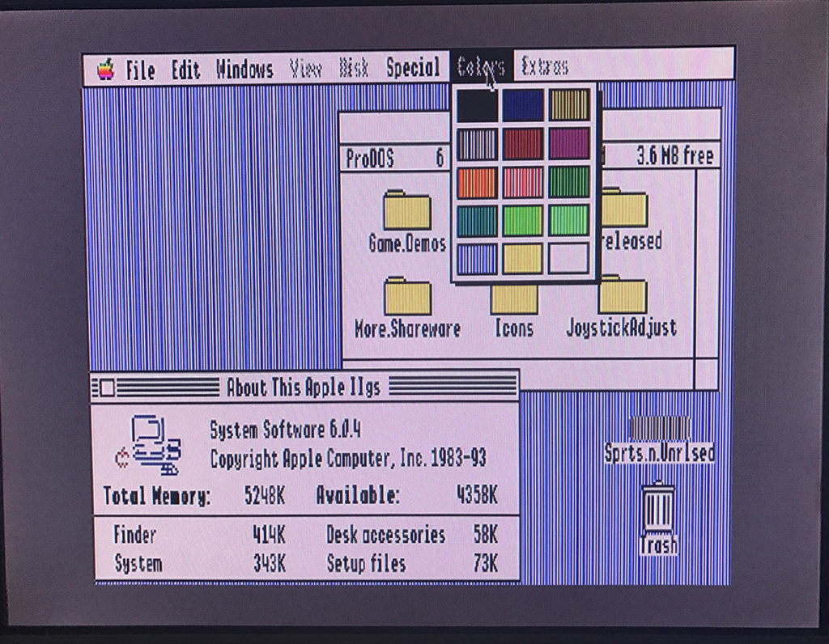Screen dimensions: 829x644
Task: Click the 'Setup files' label
Action: click(367, 563)
